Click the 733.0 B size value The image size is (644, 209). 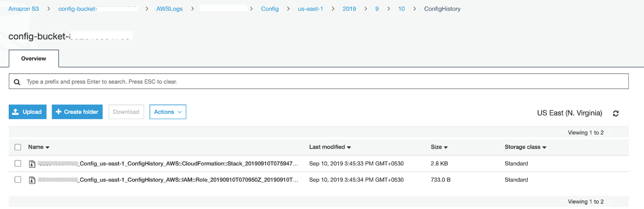(x=440, y=180)
